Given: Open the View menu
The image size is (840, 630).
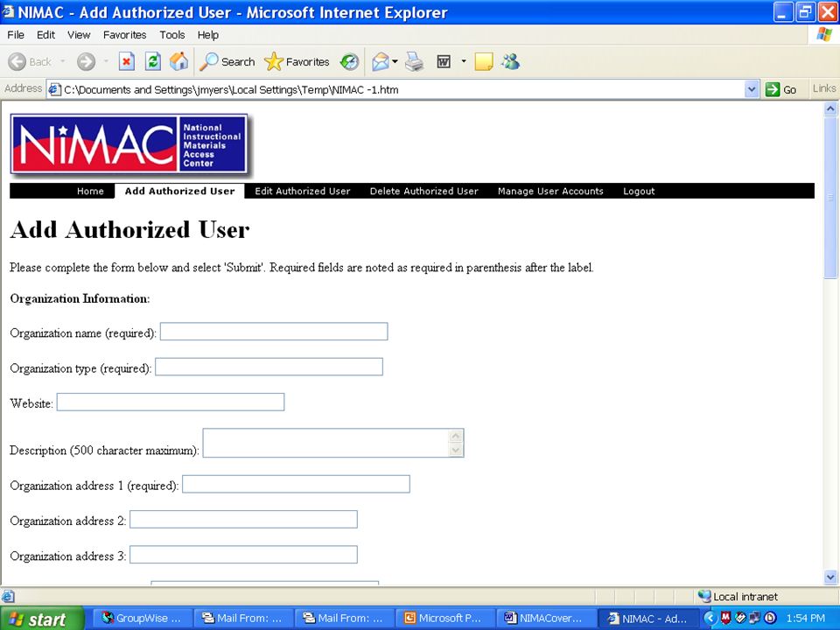Looking at the screenshot, I should 79,35.
